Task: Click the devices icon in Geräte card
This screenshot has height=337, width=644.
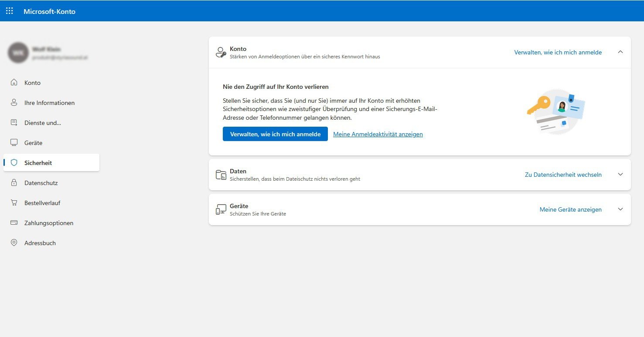Action: click(x=221, y=209)
